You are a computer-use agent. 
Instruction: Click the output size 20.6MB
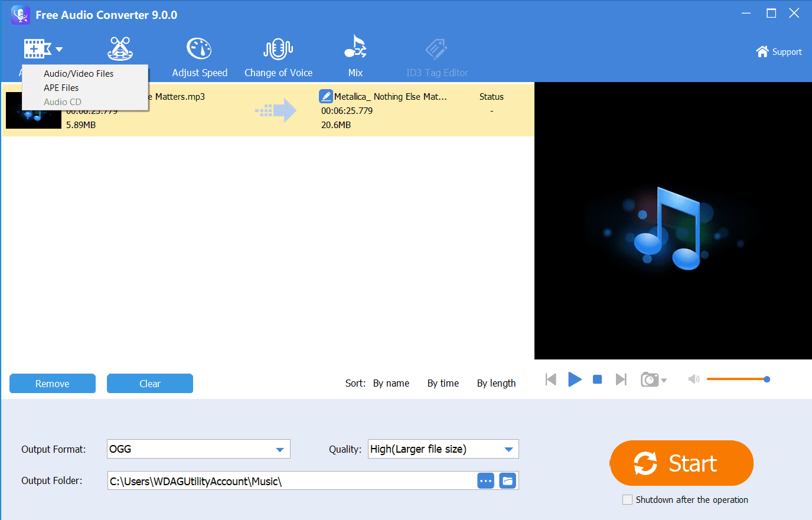(x=336, y=125)
